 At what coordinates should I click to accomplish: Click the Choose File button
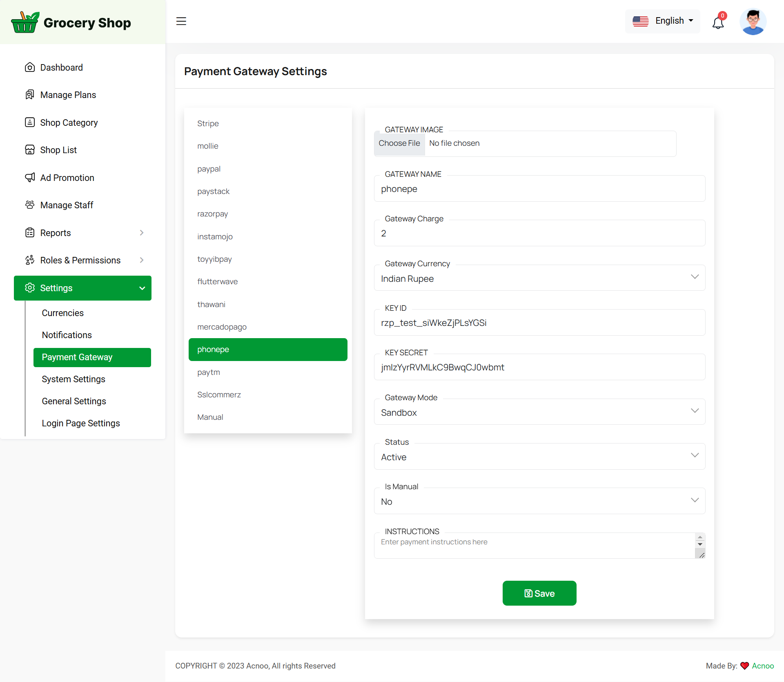pyautogui.click(x=399, y=143)
